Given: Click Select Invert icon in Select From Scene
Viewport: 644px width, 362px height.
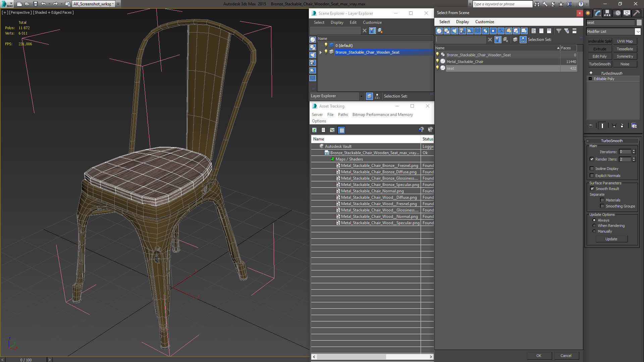Looking at the screenshot, I should [549, 31].
